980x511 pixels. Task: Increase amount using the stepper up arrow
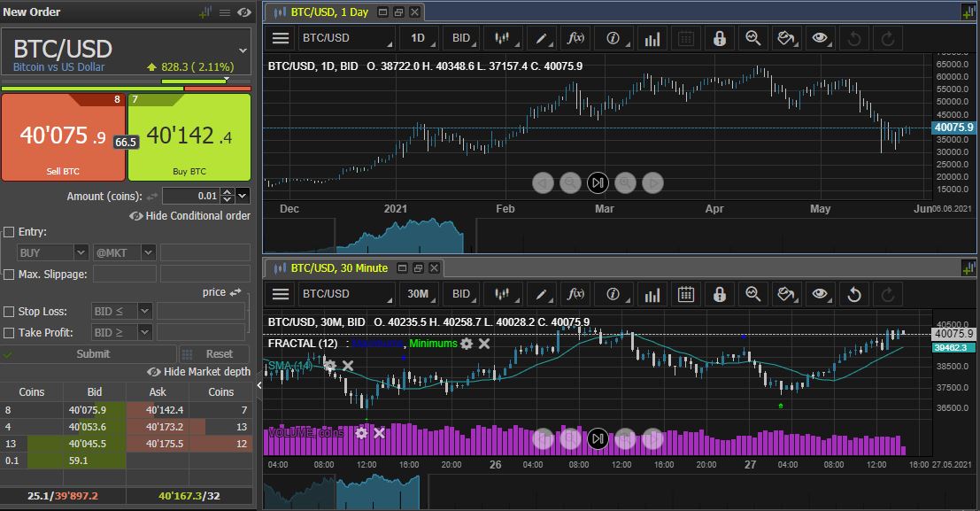pos(228,192)
